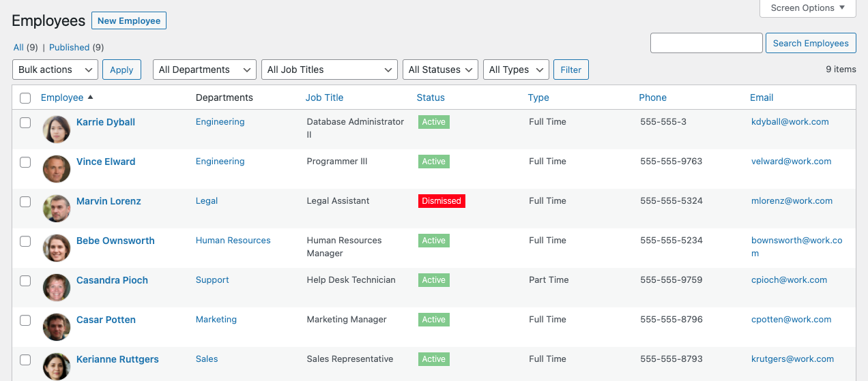Show only Published employees
The width and height of the screenshot is (868, 381).
(69, 48)
